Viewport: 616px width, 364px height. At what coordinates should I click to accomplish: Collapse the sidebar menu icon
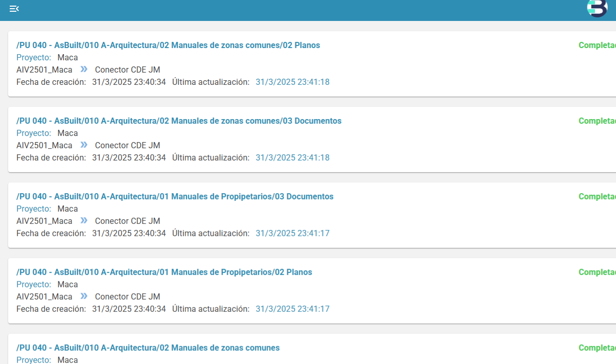[14, 9]
